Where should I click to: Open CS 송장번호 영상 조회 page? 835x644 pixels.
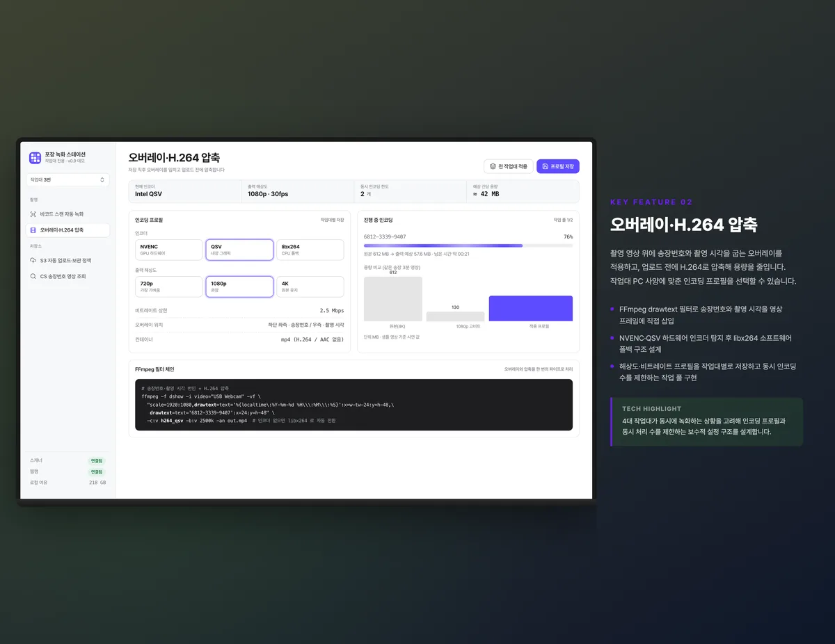[x=67, y=276]
